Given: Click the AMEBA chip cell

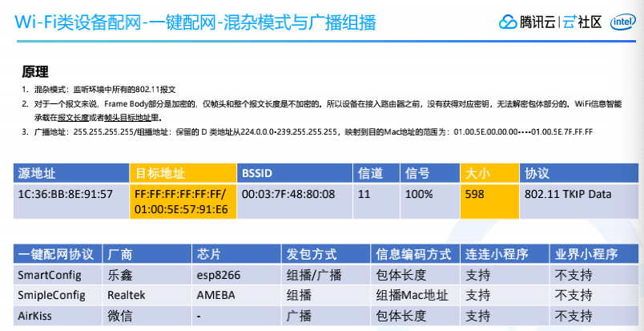Looking at the screenshot, I should [236, 295].
